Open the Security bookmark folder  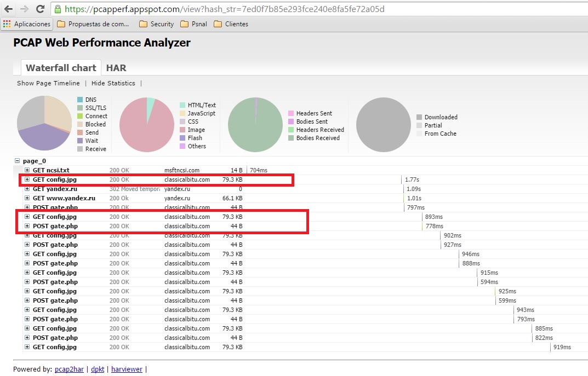click(x=156, y=24)
